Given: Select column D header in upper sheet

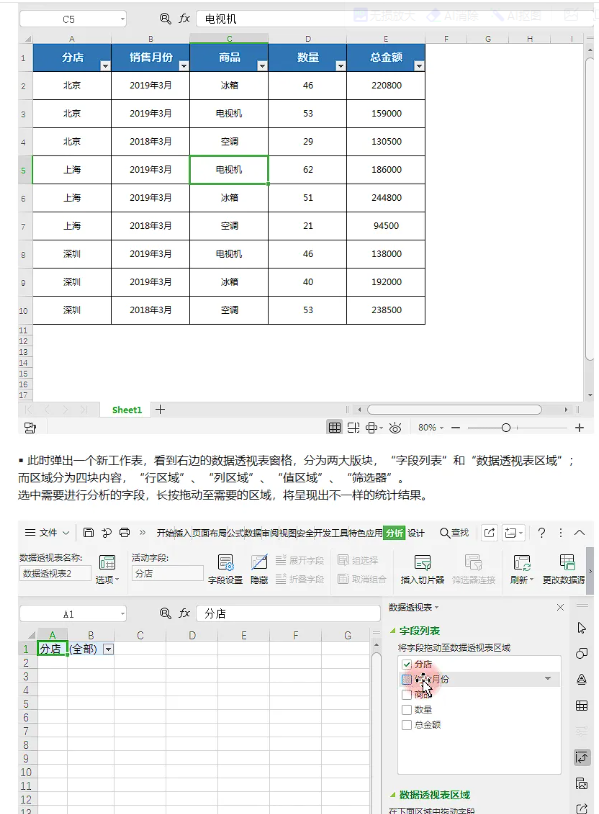Looking at the screenshot, I should click(x=308, y=39).
